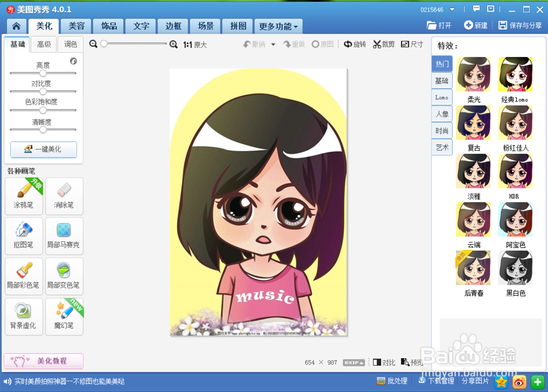This screenshot has height=392, width=548.
Task: Apply the 复古 vintage effect thumbnail
Action: pos(473,123)
